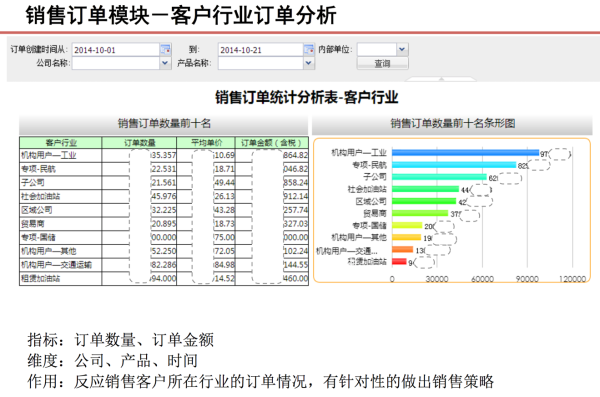The width and height of the screenshot is (600, 397).
Task: Click the teal 子公司 chart bar
Action: click(439, 177)
